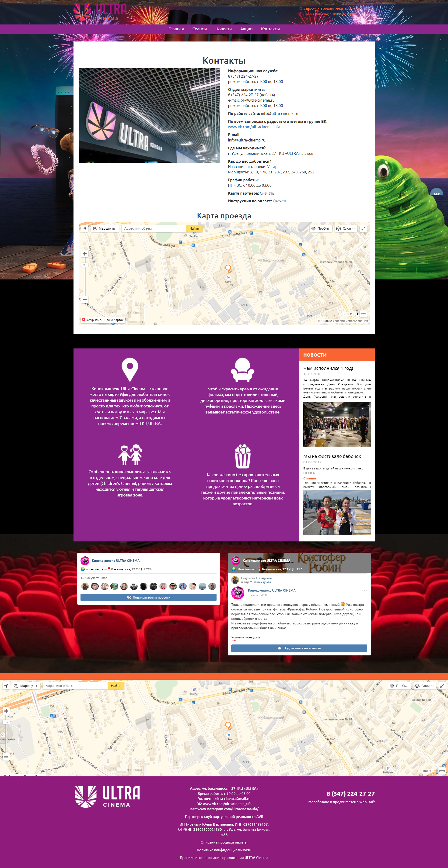This screenshot has height=868, width=448.
Task: Click the ruler tool on upper map
Action: [364, 314]
